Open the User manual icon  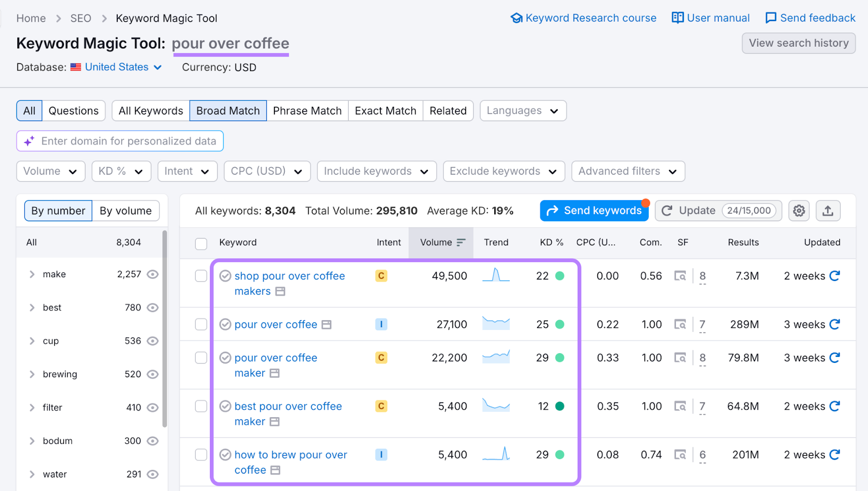678,17
